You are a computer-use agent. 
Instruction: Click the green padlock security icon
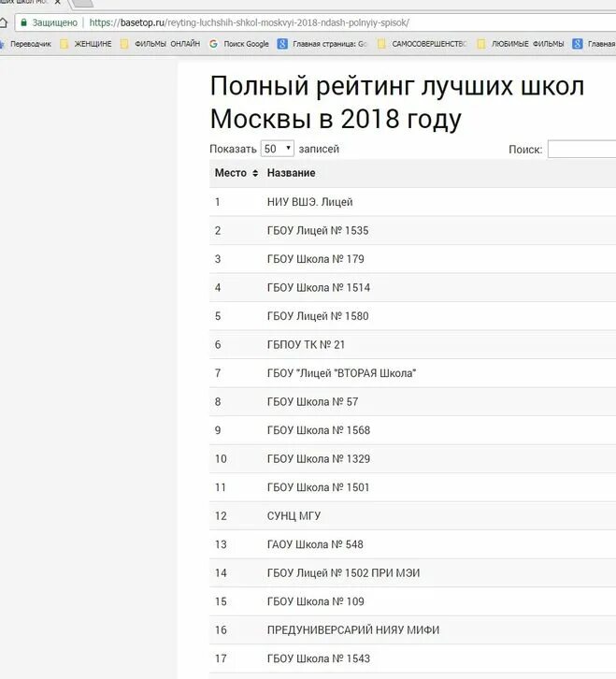(x=23, y=22)
